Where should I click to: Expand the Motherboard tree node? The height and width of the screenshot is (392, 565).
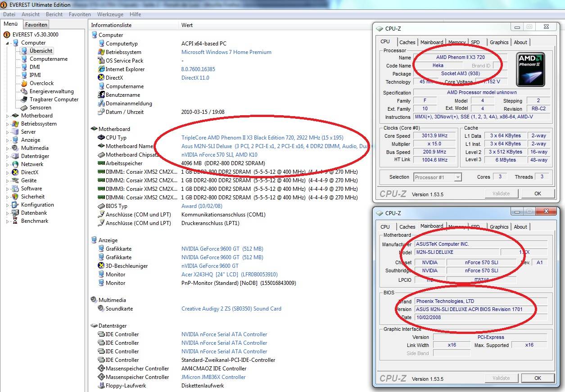pos(8,116)
